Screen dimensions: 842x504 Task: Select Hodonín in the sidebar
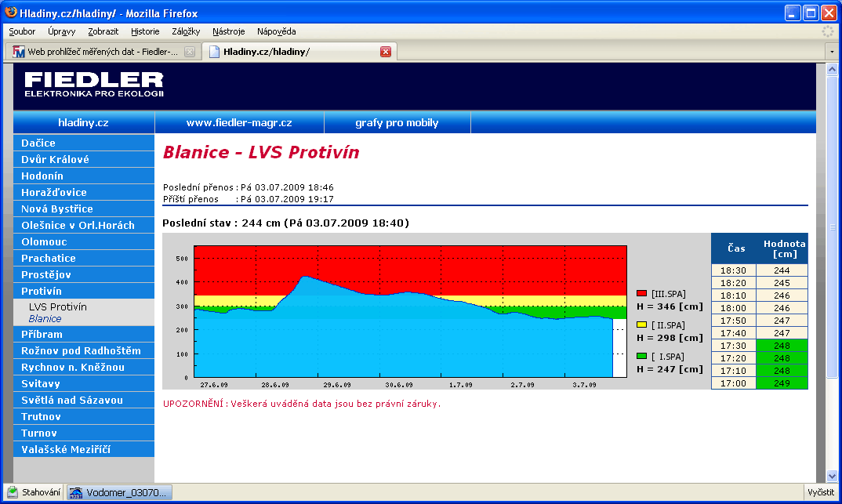[84, 176]
